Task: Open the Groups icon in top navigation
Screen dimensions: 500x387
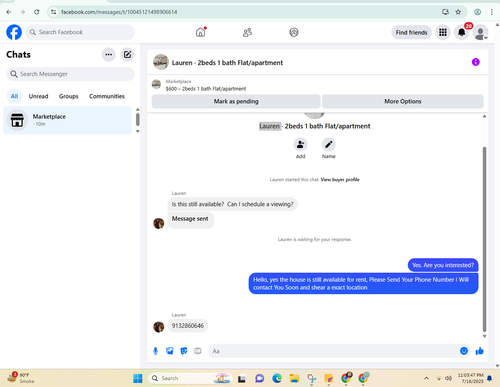Action: 294,32
